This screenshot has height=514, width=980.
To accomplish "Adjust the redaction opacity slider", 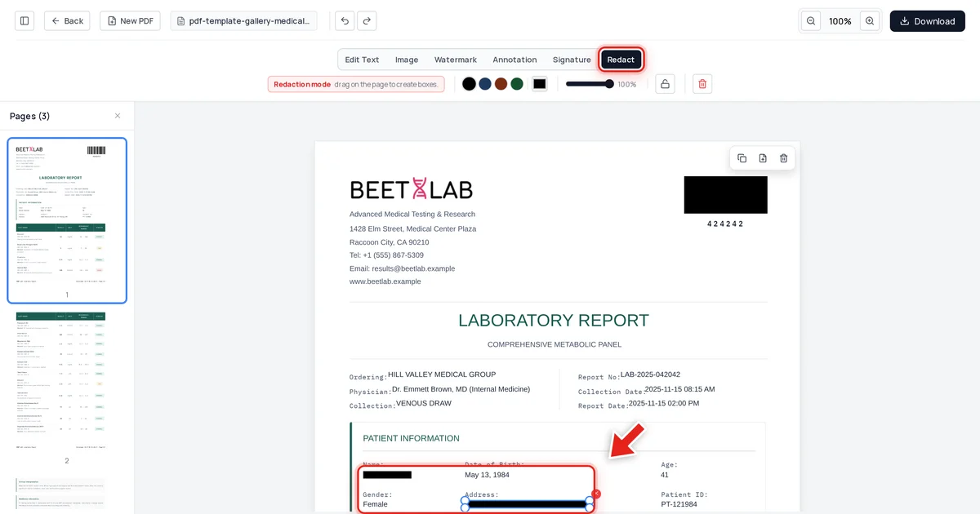I will (x=589, y=84).
